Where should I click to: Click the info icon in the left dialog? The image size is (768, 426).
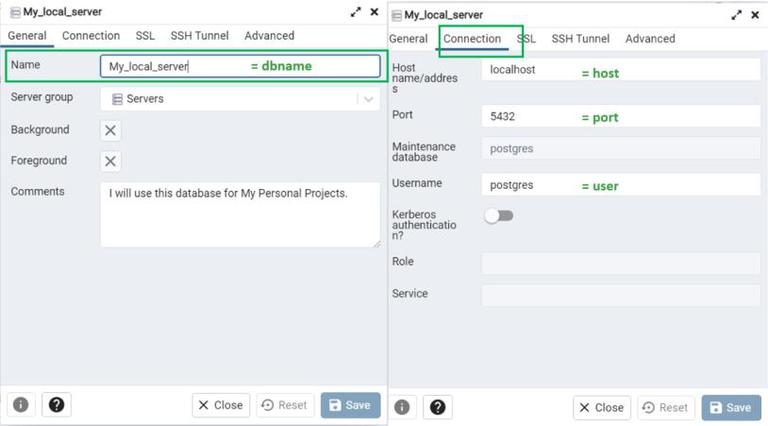pyautogui.click(x=21, y=404)
